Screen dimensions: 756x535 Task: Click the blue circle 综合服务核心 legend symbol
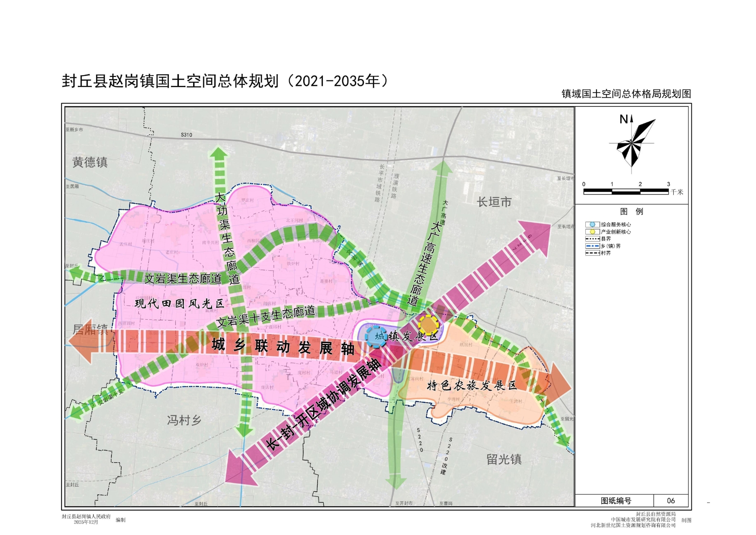tap(592, 224)
